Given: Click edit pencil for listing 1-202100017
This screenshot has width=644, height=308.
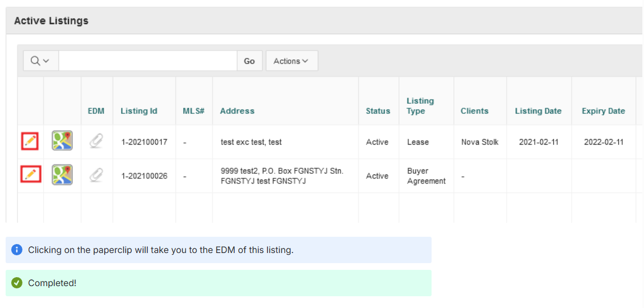Looking at the screenshot, I should (30, 141).
